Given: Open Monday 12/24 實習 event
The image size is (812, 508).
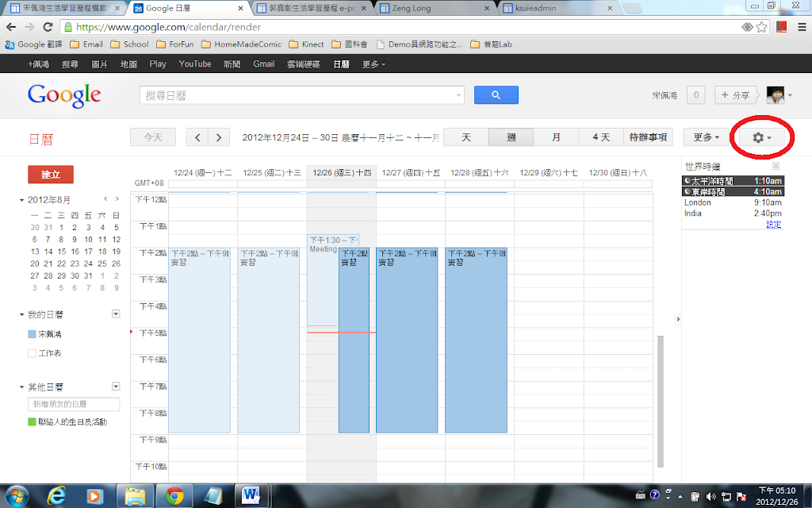Looking at the screenshot, I should click(x=199, y=340).
